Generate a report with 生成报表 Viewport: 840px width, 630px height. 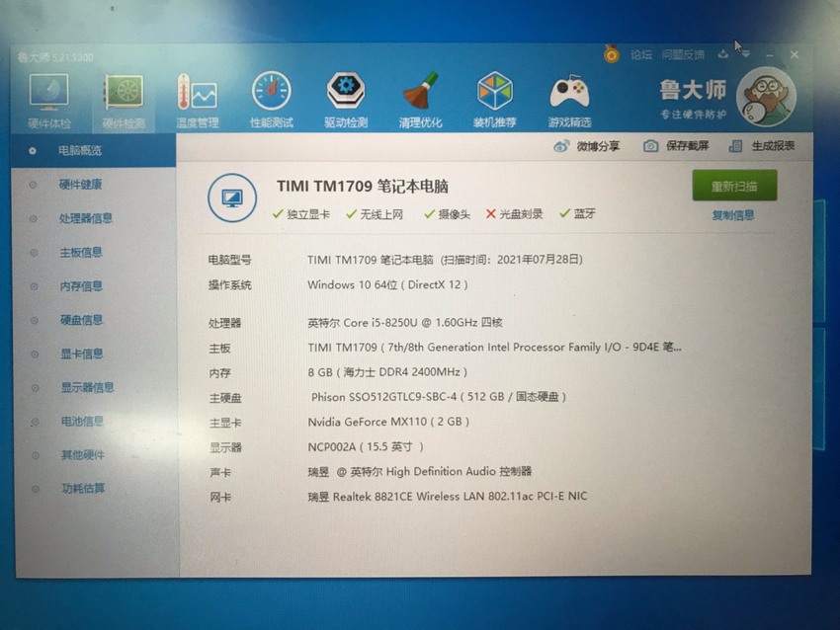pos(762,145)
